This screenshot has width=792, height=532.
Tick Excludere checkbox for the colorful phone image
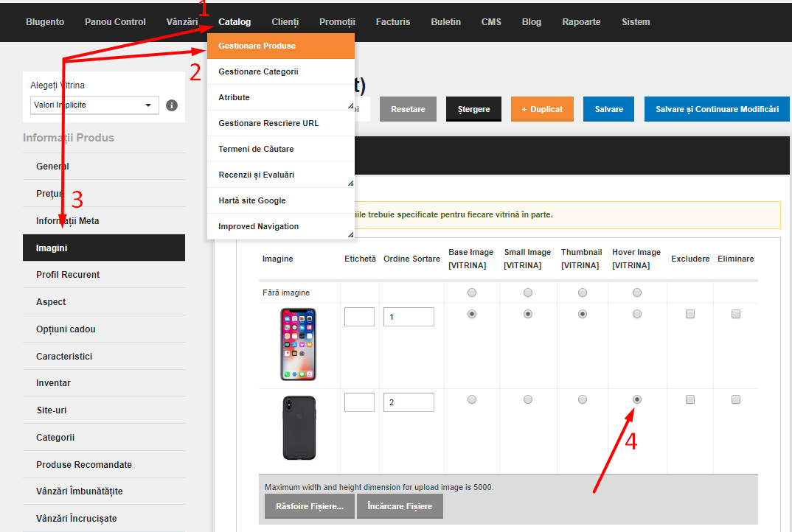tap(690, 314)
